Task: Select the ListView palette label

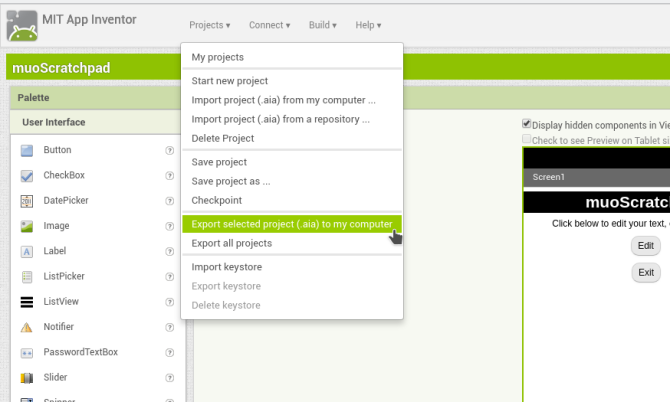Action: pyautogui.click(x=61, y=302)
